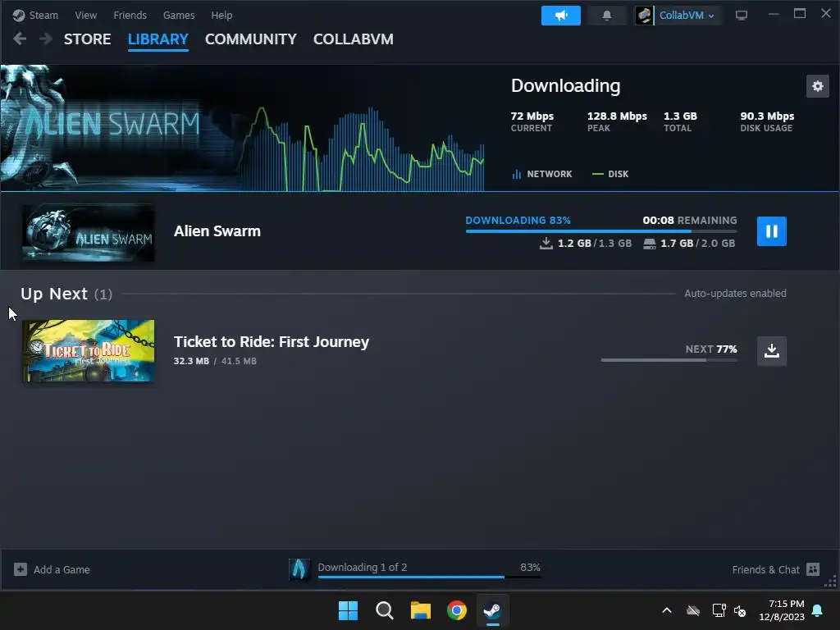This screenshot has height=630, width=840.
Task: Click the Alien Swarm icon in status bar
Action: (299, 569)
